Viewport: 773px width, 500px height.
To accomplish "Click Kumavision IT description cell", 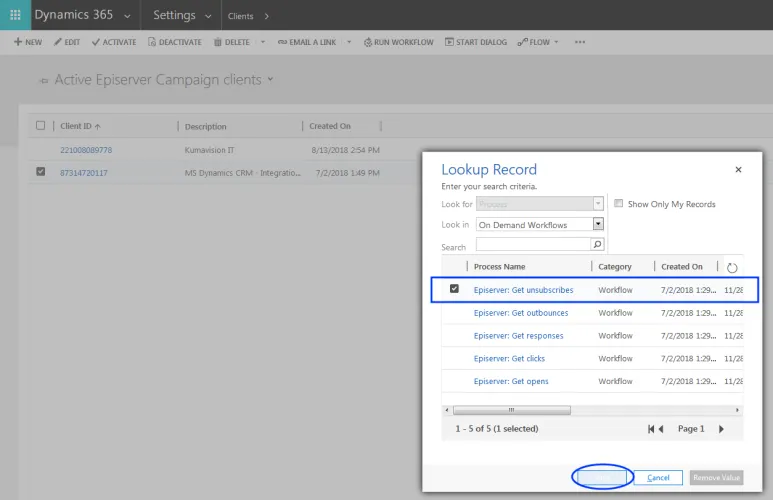I will (x=209, y=150).
